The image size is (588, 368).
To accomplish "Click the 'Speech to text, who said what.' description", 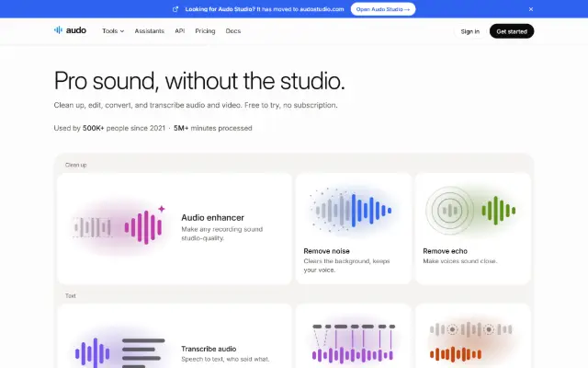I will (225, 359).
